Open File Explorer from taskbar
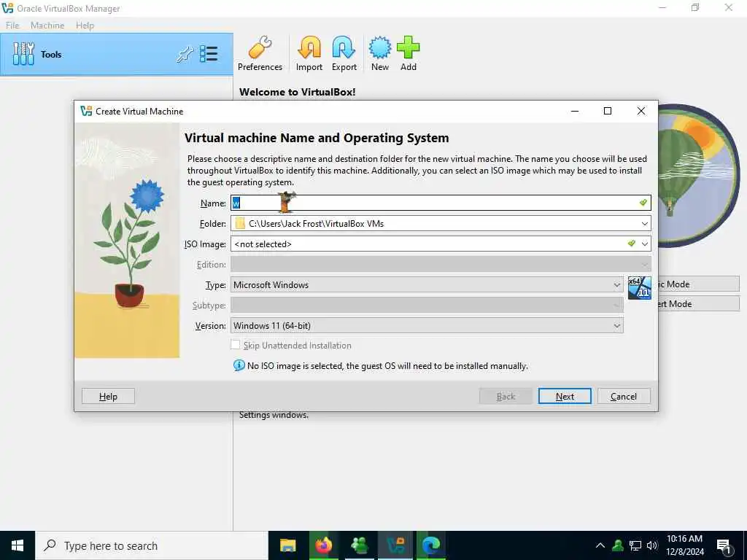The width and height of the screenshot is (747, 560). pos(287,545)
